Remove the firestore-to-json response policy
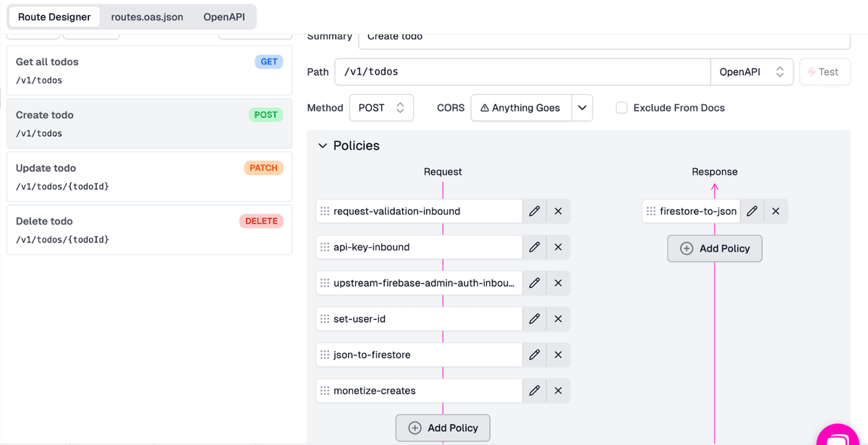The width and height of the screenshot is (868, 445). click(x=775, y=211)
